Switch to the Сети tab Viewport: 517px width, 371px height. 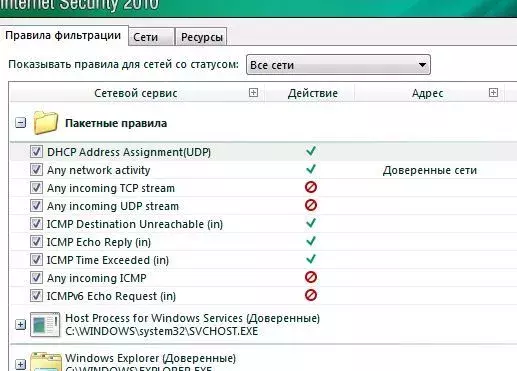point(151,37)
